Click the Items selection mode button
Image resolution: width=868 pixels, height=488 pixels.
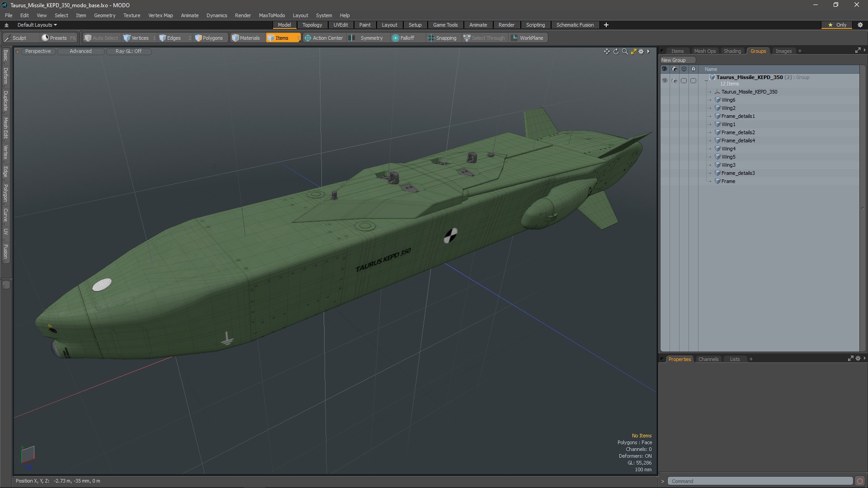tap(283, 38)
